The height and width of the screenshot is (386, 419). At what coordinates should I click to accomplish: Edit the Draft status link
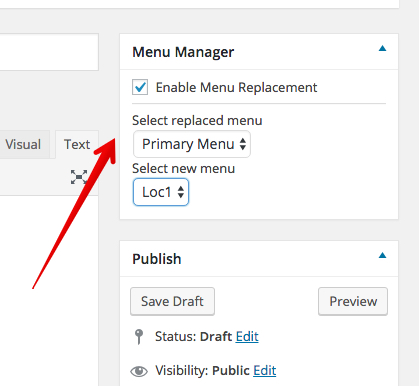[x=247, y=337]
